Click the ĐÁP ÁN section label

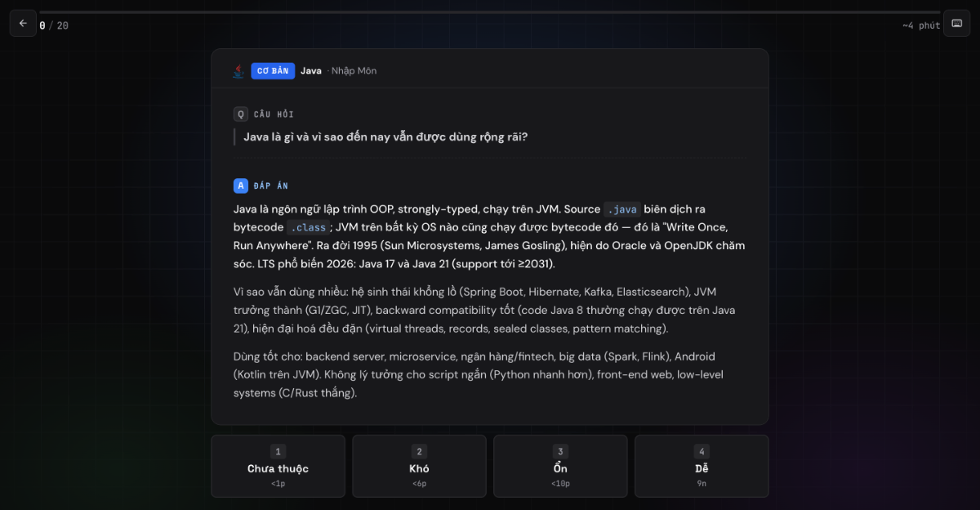tap(271, 186)
